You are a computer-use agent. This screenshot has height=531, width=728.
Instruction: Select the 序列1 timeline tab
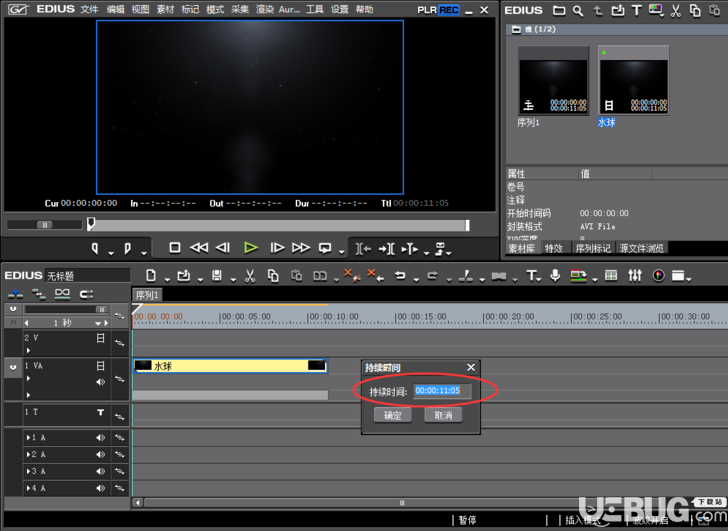pos(147,295)
